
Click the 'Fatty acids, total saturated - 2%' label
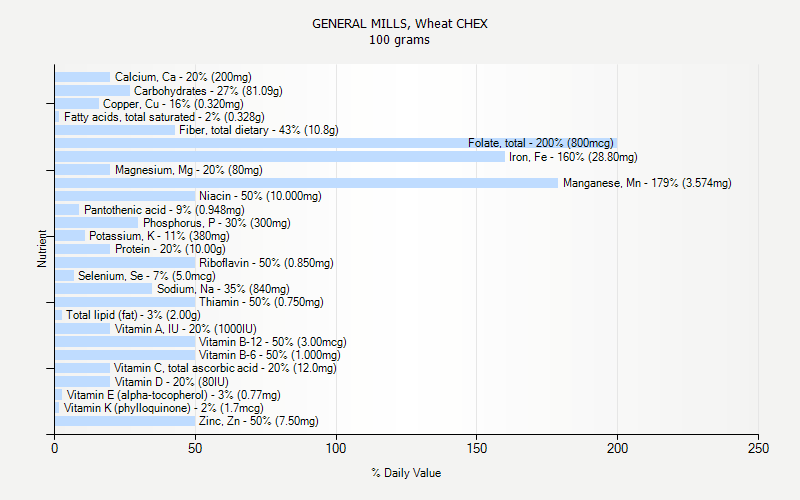coord(164,117)
